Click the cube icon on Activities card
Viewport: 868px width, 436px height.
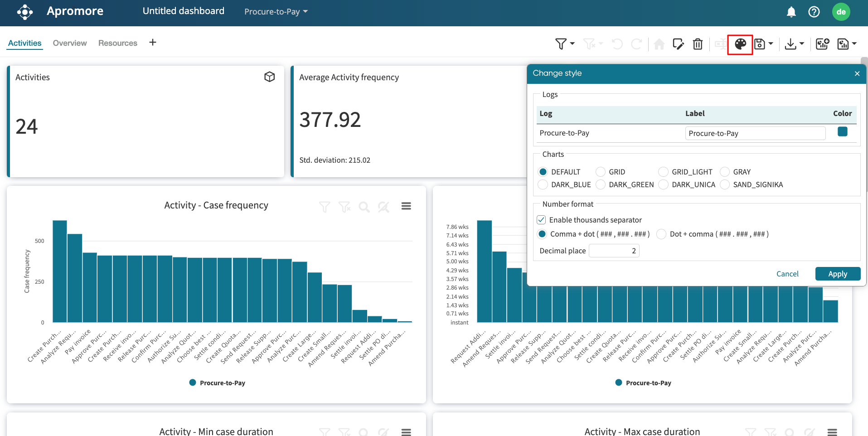point(270,77)
